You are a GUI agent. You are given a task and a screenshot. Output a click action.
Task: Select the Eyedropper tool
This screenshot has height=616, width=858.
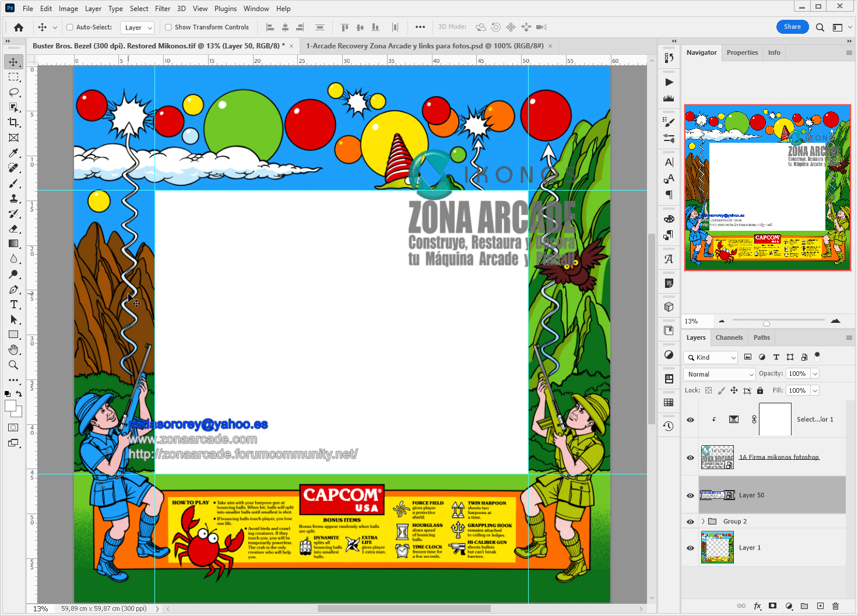[13, 153]
